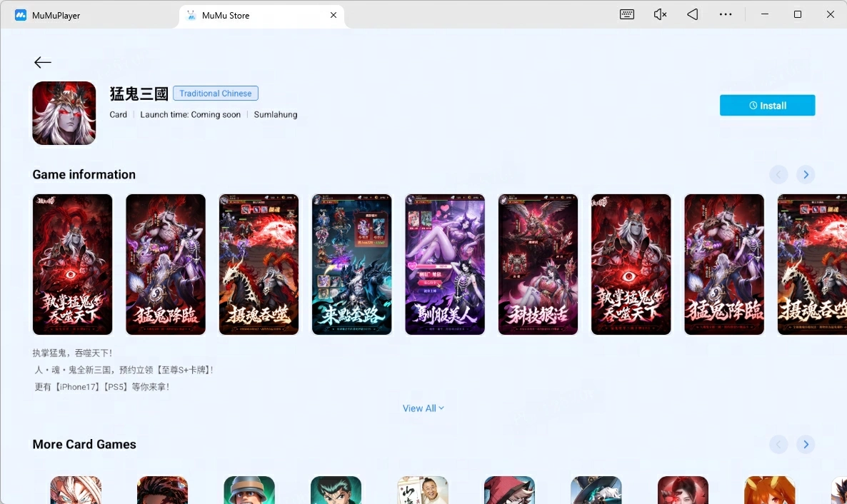Expand description with View All

coord(423,408)
